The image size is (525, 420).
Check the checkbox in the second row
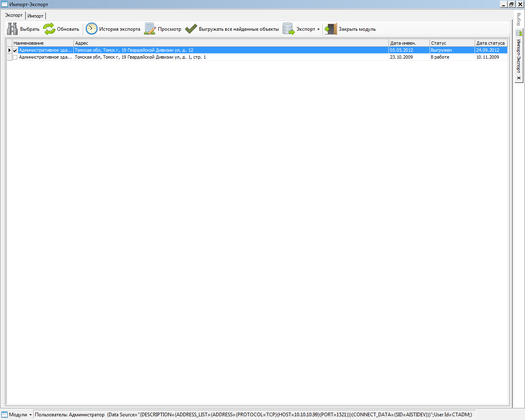click(15, 57)
